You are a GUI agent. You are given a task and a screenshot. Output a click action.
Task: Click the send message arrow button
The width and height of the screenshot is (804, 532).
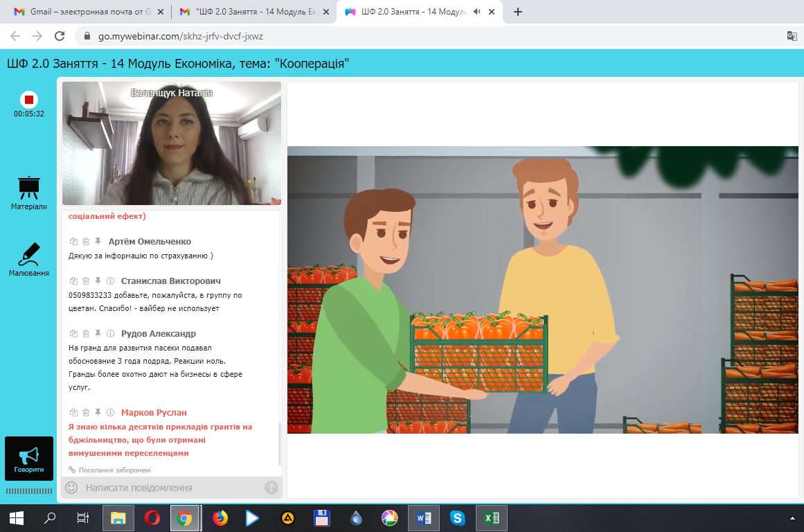pyautogui.click(x=271, y=488)
